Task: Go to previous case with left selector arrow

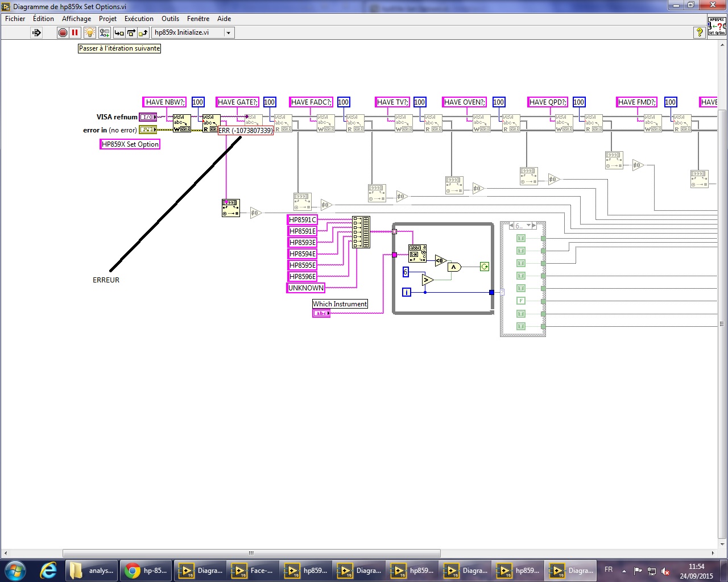Action: click(x=512, y=226)
